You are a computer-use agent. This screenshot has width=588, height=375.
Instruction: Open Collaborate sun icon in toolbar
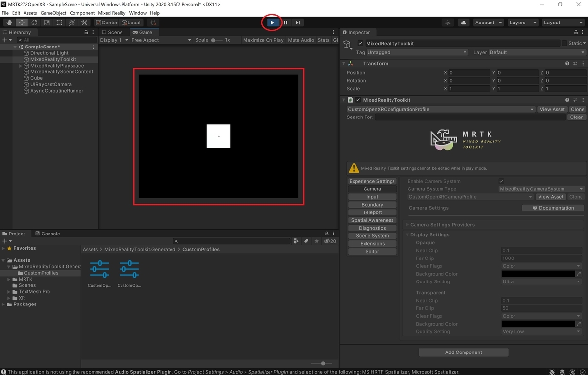point(448,23)
